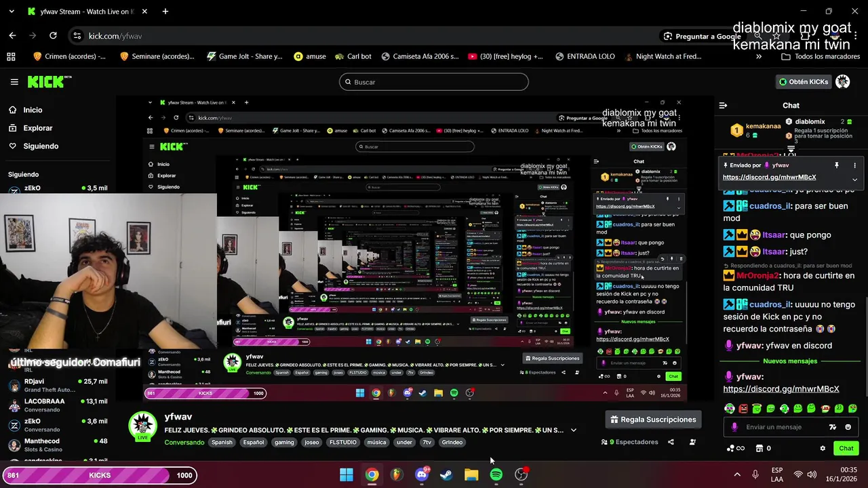The image size is (868, 488).
Task: Click the follow-person icon beside share
Action: pyautogui.click(x=692, y=442)
